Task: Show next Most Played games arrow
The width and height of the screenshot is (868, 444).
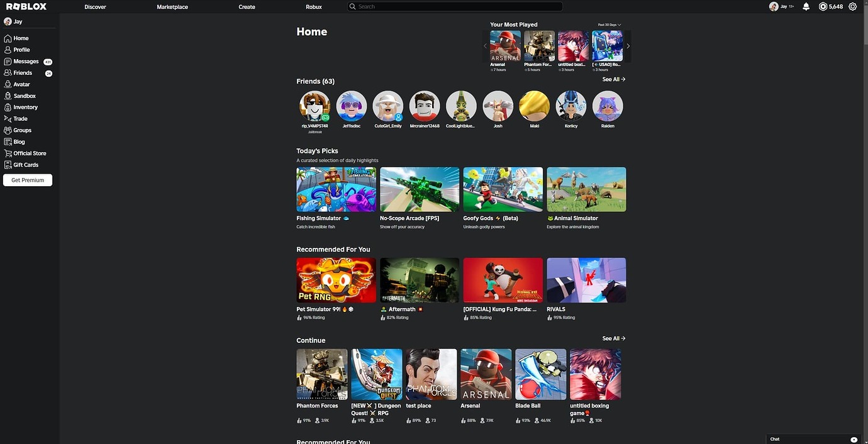Action: [628, 46]
